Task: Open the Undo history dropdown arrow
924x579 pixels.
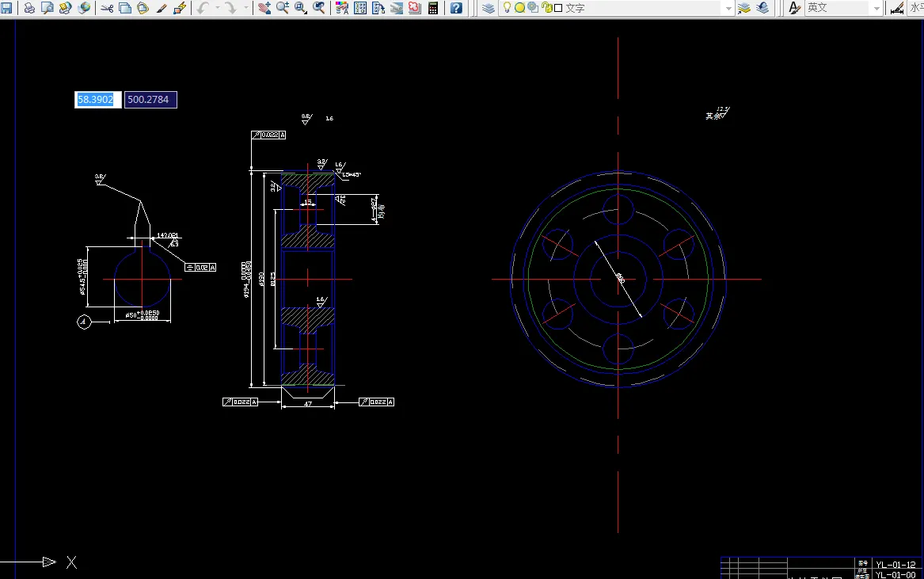Action: [x=218, y=8]
